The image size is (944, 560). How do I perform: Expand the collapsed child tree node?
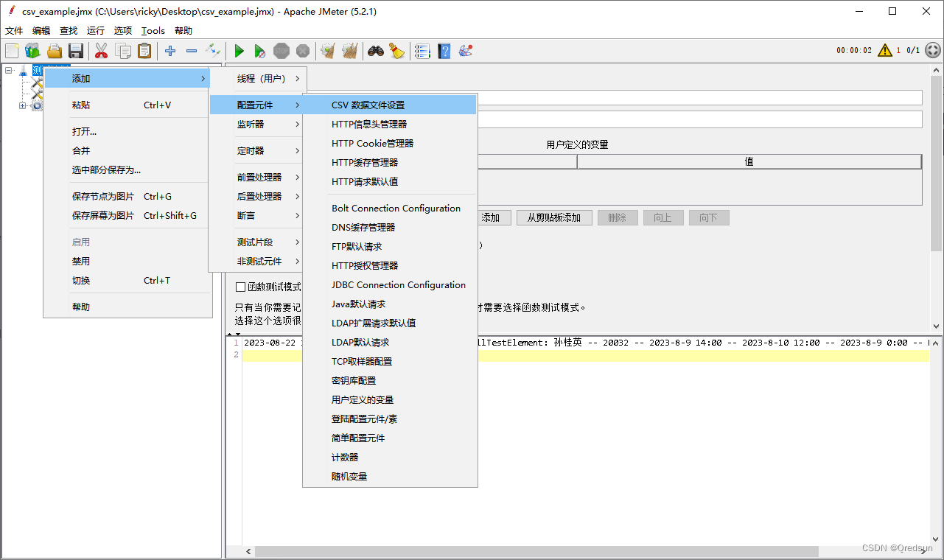[x=22, y=106]
